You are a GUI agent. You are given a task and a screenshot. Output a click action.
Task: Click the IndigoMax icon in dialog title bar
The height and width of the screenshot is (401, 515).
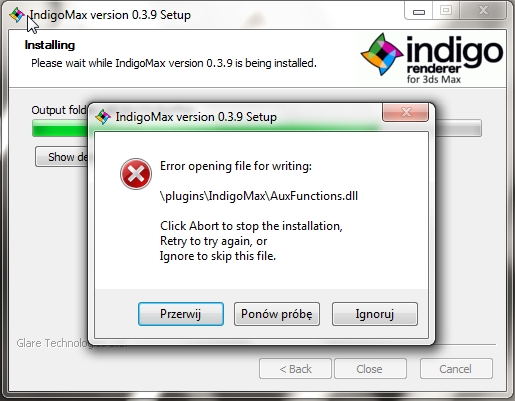pos(103,117)
